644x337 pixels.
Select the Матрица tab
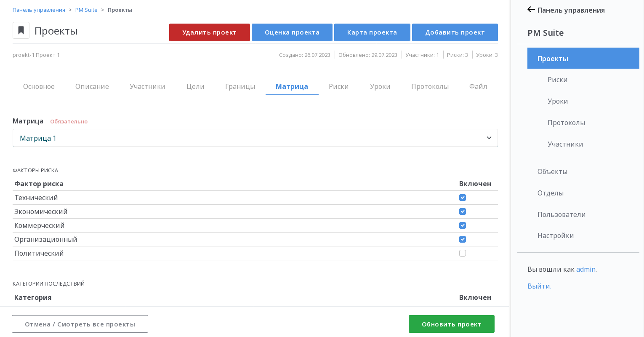tap(292, 86)
